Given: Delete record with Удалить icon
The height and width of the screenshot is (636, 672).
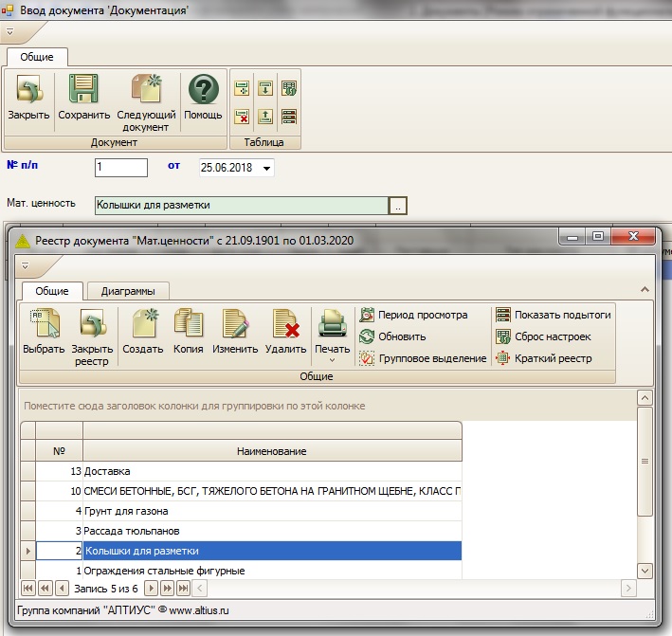Looking at the screenshot, I should click(x=286, y=323).
